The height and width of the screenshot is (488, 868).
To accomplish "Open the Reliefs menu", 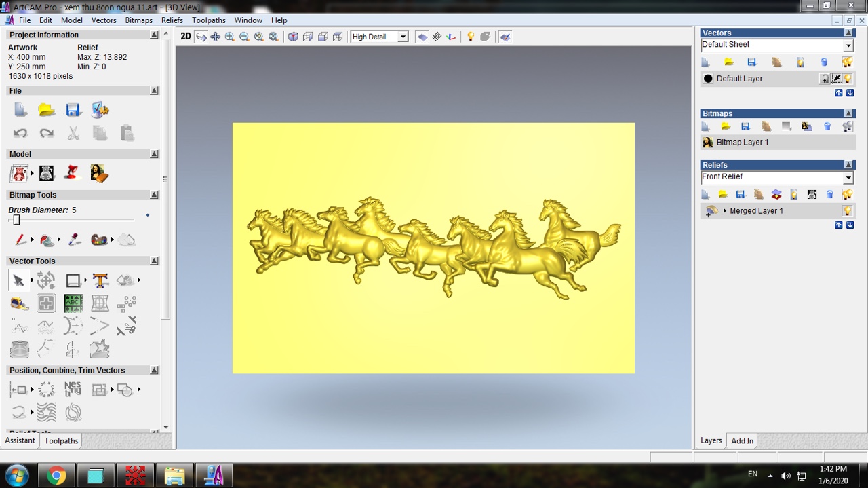I will tap(172, 20).
